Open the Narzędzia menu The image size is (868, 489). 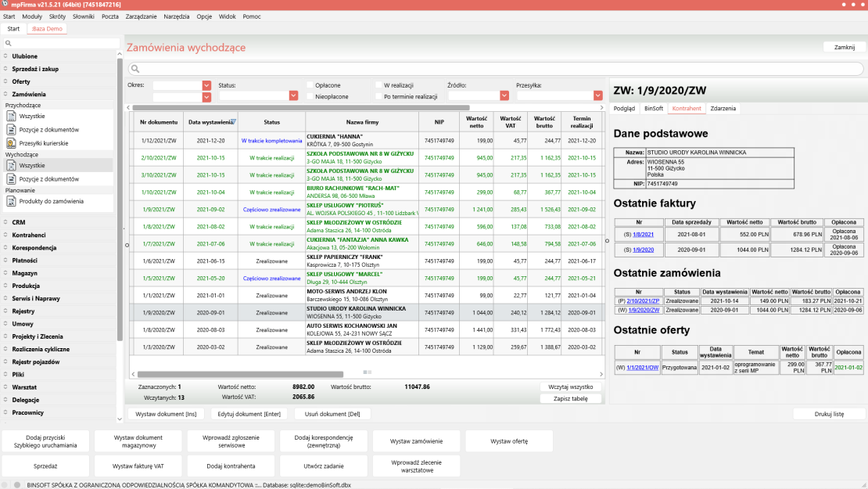[176, 16]
